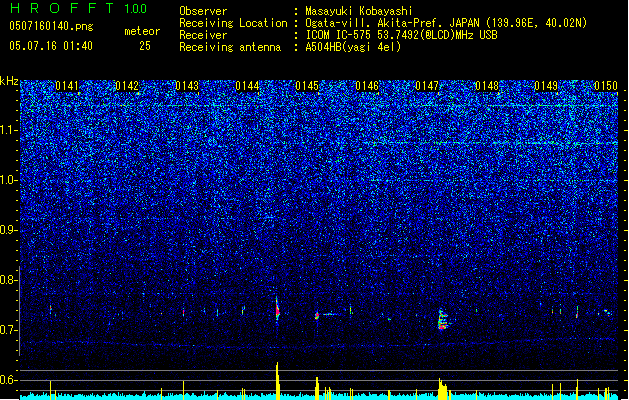Screen dimensions: 629x400
Task: Click the 'Receiving antenna' label
Action: 230,47
